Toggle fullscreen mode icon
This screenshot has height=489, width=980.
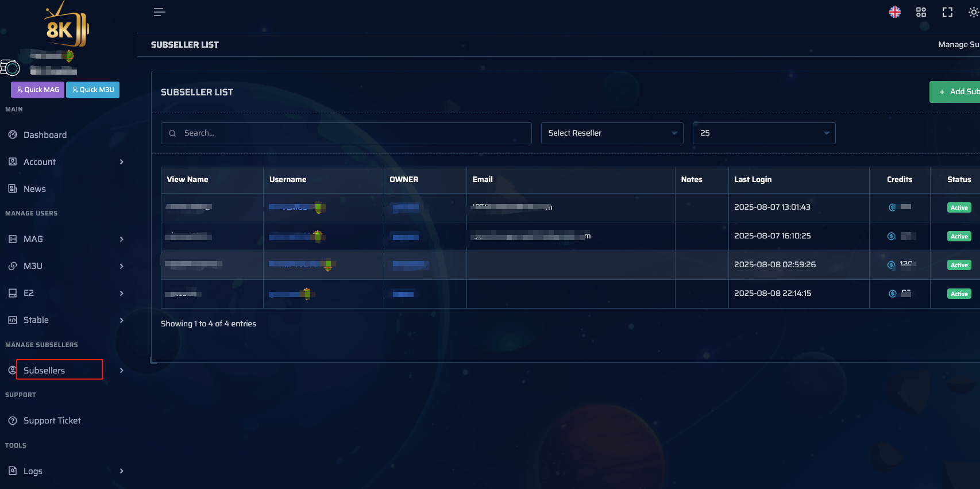point(947,12)
